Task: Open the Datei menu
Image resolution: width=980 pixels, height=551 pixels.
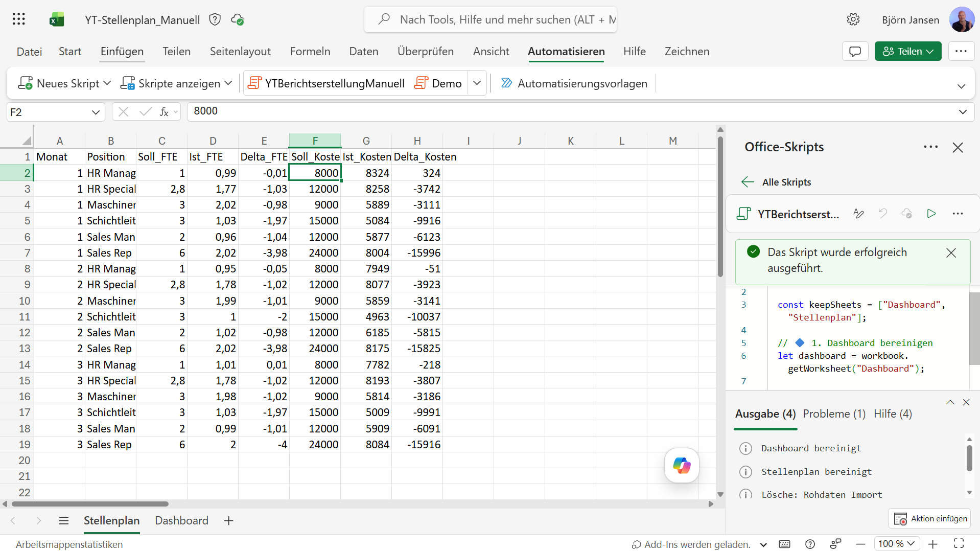Action: (x=29, y=52)
